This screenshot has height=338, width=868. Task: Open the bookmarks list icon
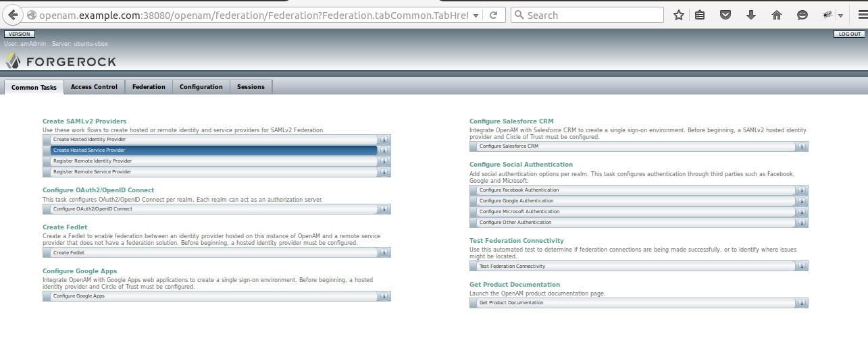pos(700,15)
